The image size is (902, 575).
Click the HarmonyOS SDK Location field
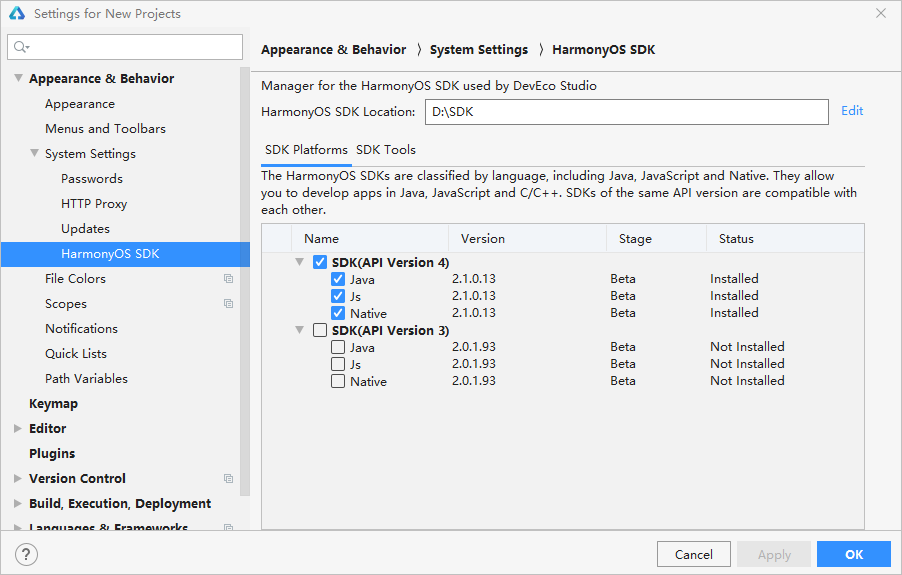pos(626,112)
